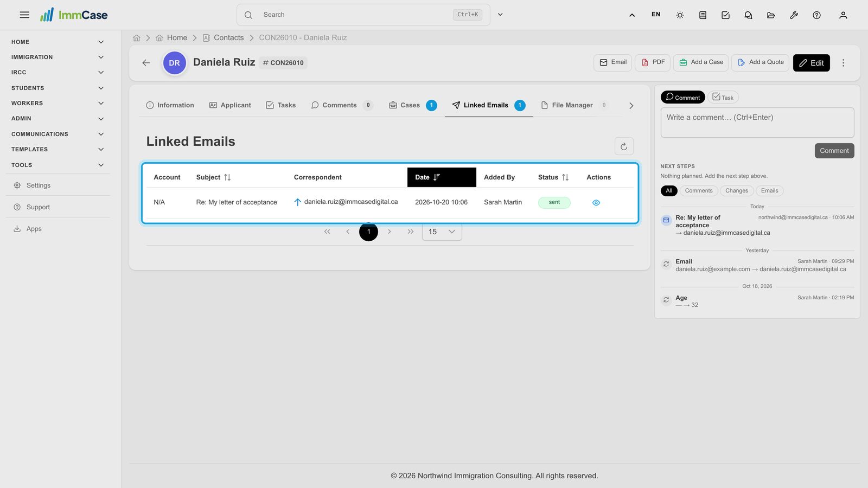
Task: Switch to the Applicant tab
Action: click(x=230, y=105)
